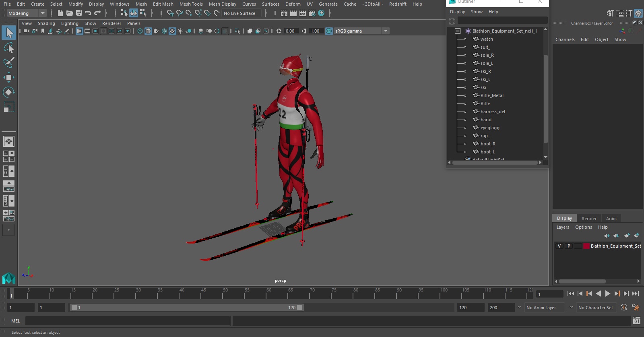The height and width of the screenshot is (337, 644).
Task: Open the viewport Shading menu
Action: tap(46, 23)
